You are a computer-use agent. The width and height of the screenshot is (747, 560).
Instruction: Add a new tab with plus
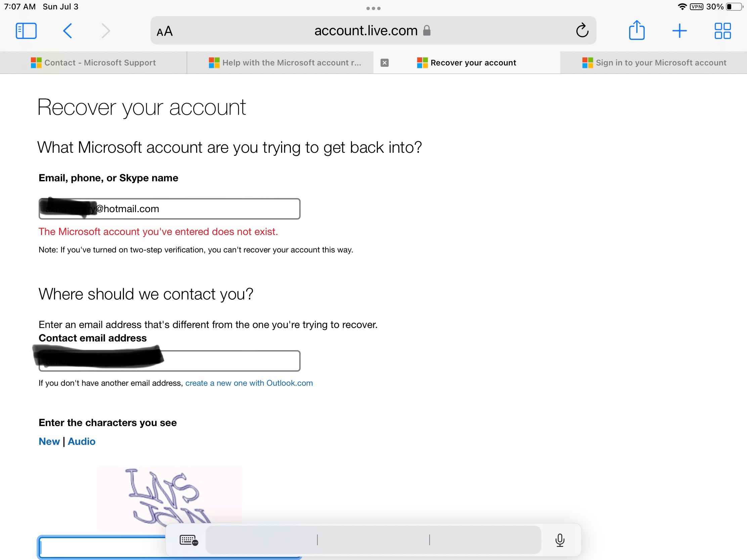coord(679,31)
